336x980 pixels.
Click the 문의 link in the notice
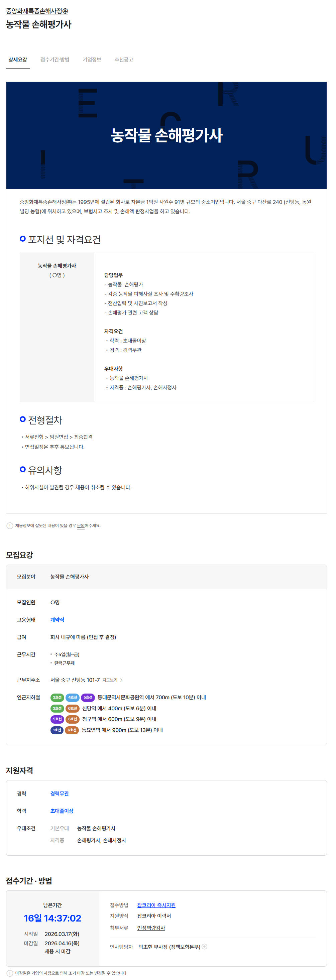(81, 525)
